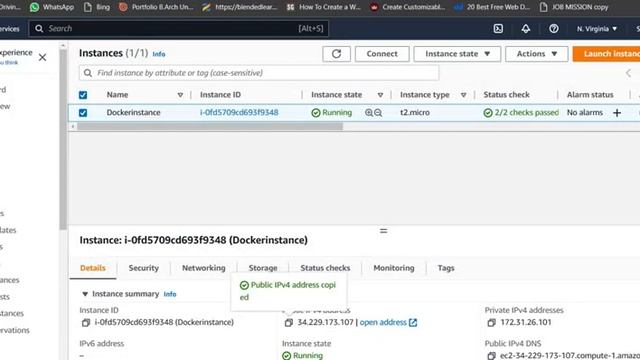Toggle the select-all instances checkbox
Viewport: 640px width, 360px height.
click(x=83, y=95)
